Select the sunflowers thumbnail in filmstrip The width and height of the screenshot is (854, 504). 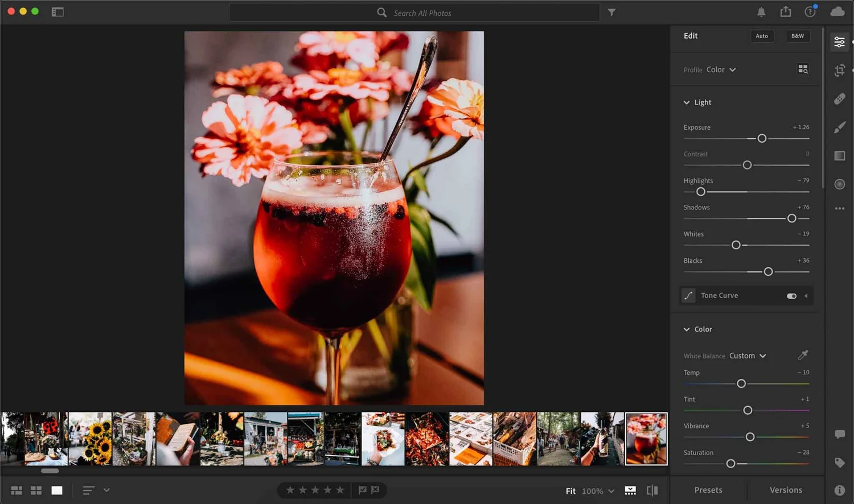click(x=89, y=438)
